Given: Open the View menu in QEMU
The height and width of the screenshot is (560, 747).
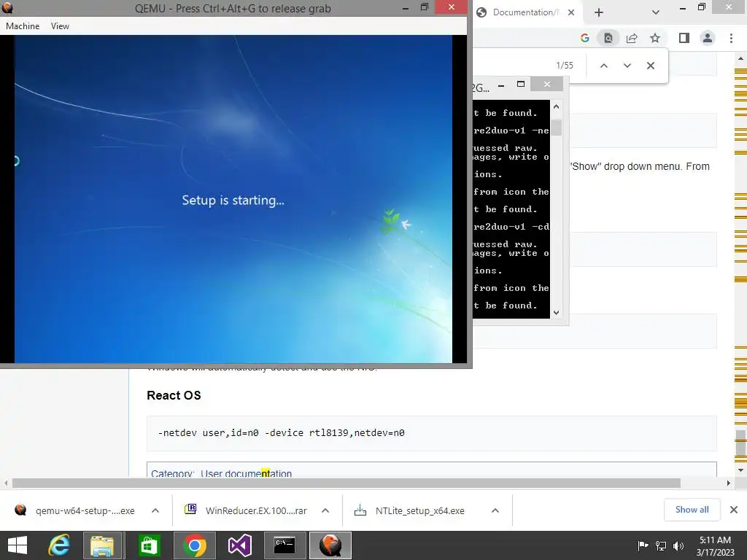Looking at the screenshot, I should tap(60, 26).
